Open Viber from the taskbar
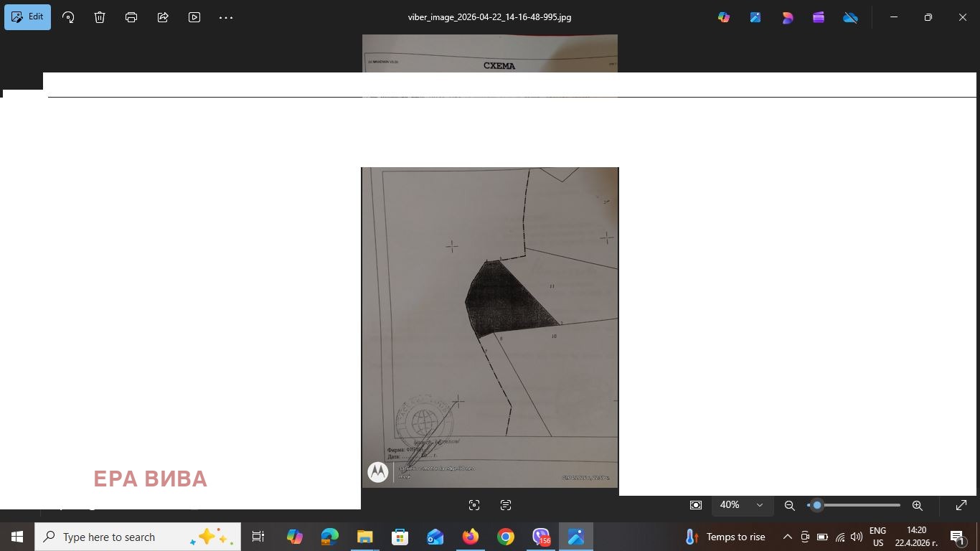980x551 pixels. pyautogui.click(x=541, y=537)
